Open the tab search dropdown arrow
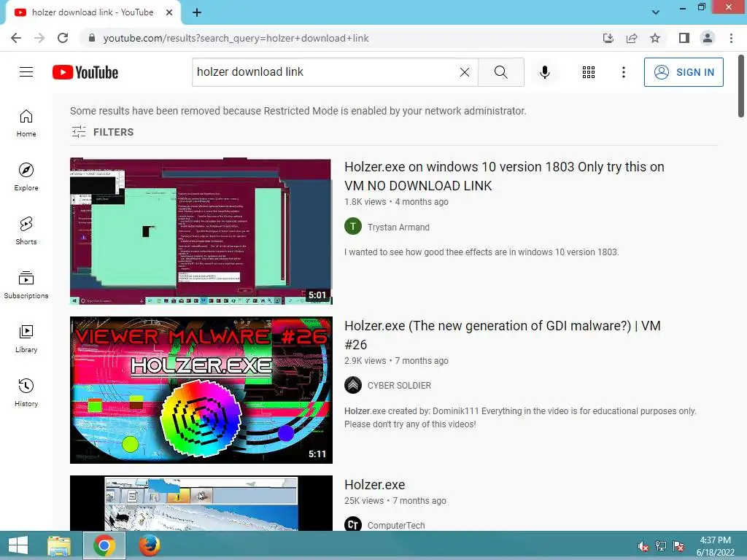 point(656,12)
